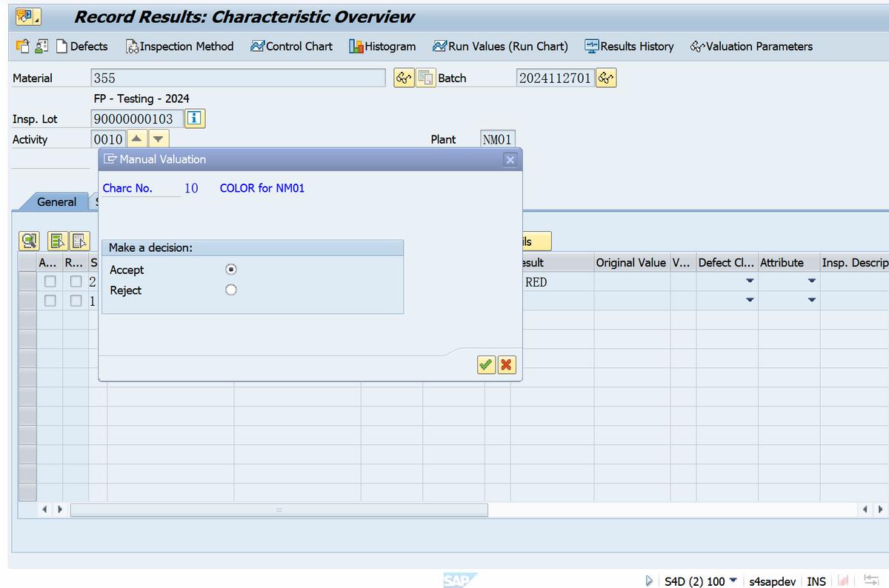The height and width of the screenshot is (588, 889).
Task: Click the bottom-left scroll right arrow
Action: 60,510
